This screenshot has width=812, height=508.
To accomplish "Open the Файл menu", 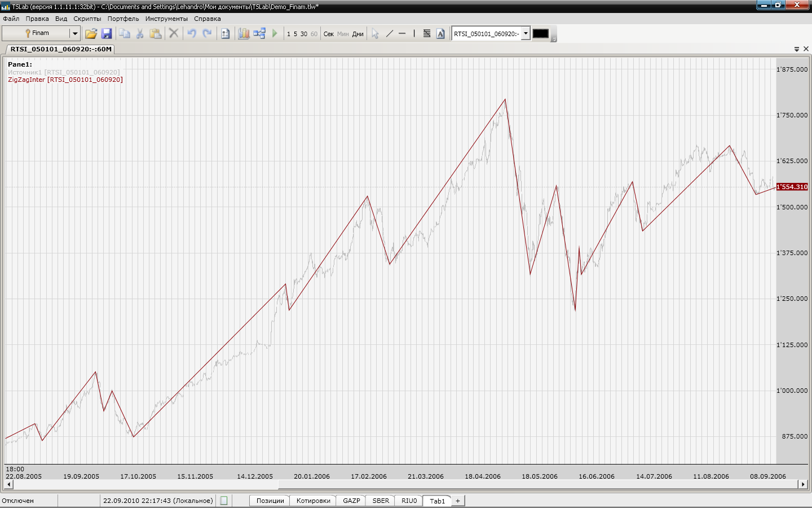I will tap(11, 19).
